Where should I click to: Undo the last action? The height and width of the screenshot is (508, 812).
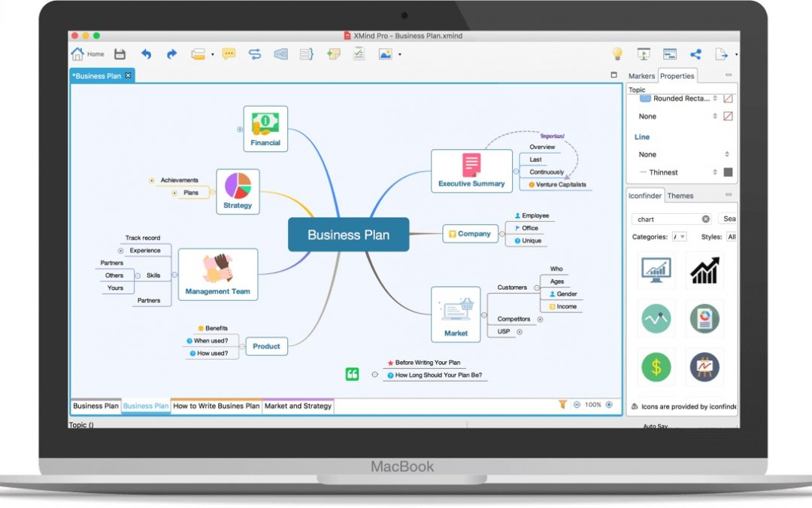point(146,54)
